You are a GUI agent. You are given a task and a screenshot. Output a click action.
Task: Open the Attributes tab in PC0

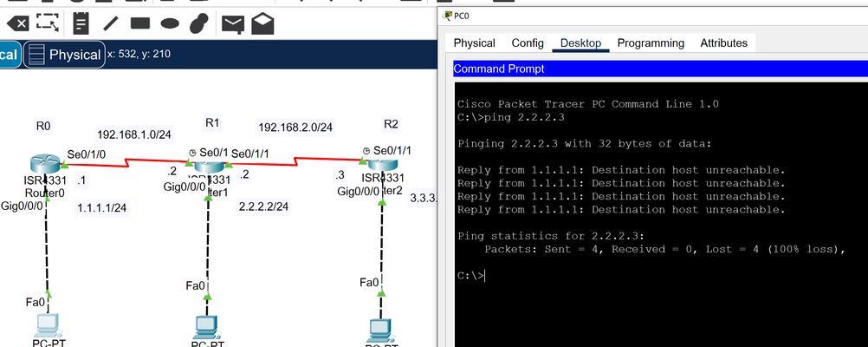click(723, 43)
